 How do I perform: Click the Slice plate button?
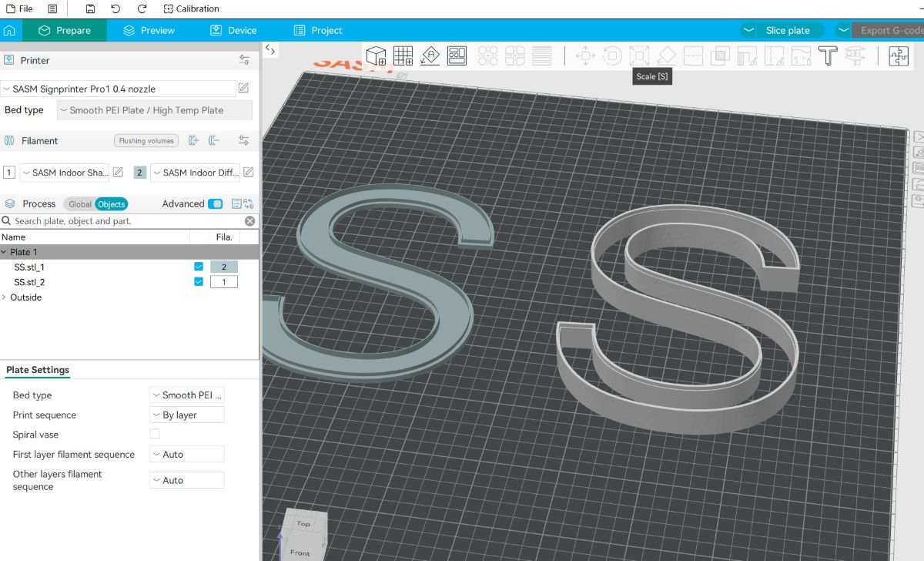(787, 30)
